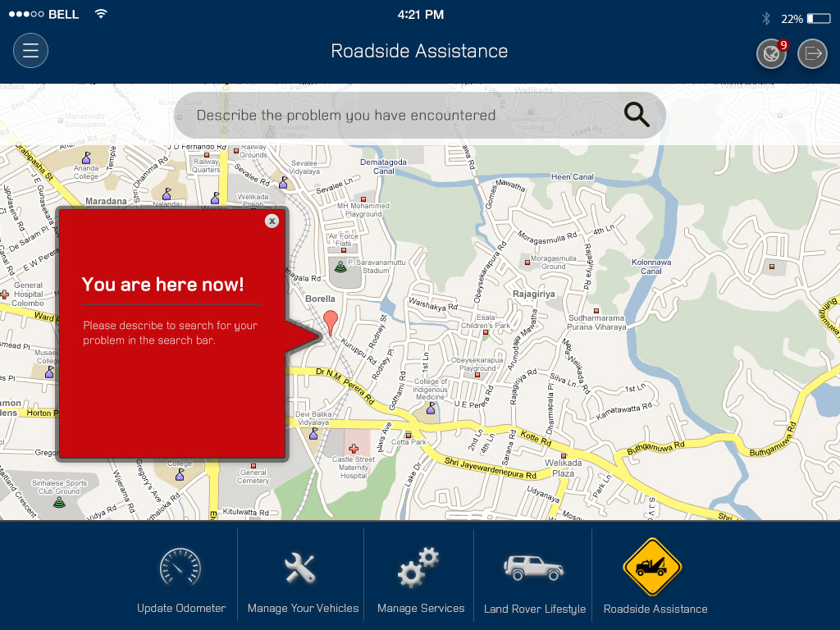This screenshot has width=840, height=630.
Task: Tap College of Indigenous Medicine marker
Action: click(x=431, y=409)
